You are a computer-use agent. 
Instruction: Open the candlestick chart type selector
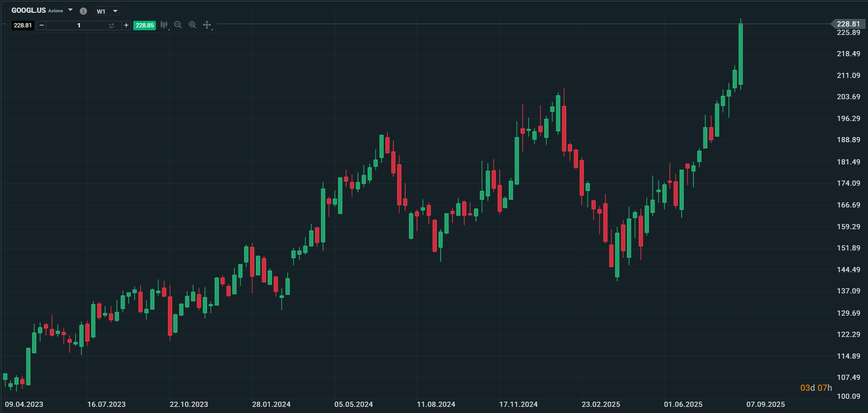click(x=164, y=25)
